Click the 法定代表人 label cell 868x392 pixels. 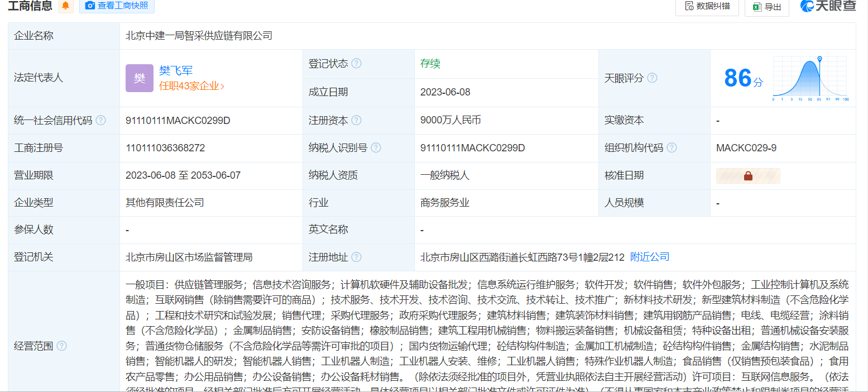coord(64,78)
